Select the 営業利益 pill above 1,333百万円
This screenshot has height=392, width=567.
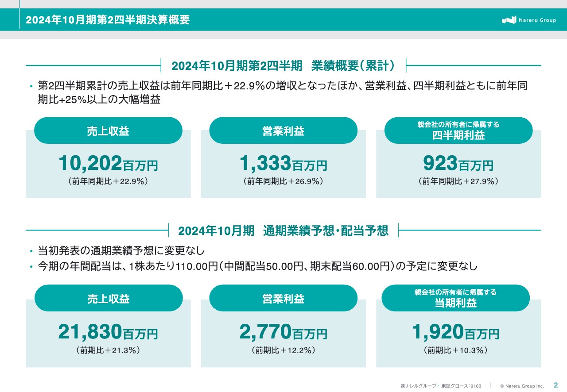coord(283,131)
